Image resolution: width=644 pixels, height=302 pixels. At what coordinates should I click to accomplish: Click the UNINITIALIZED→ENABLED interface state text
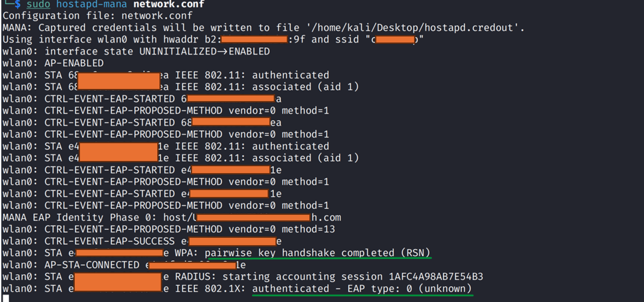coord(204,52)
